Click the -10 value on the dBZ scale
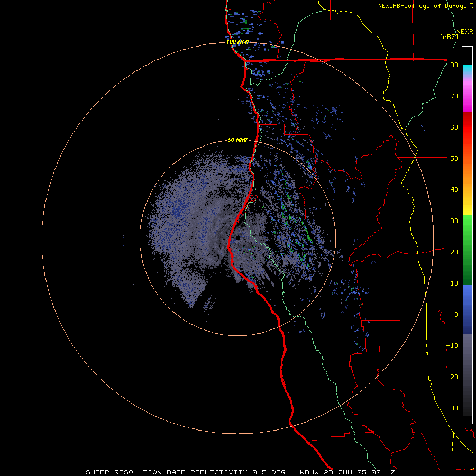This screenshot has width=476, height=476. (452, 346)
